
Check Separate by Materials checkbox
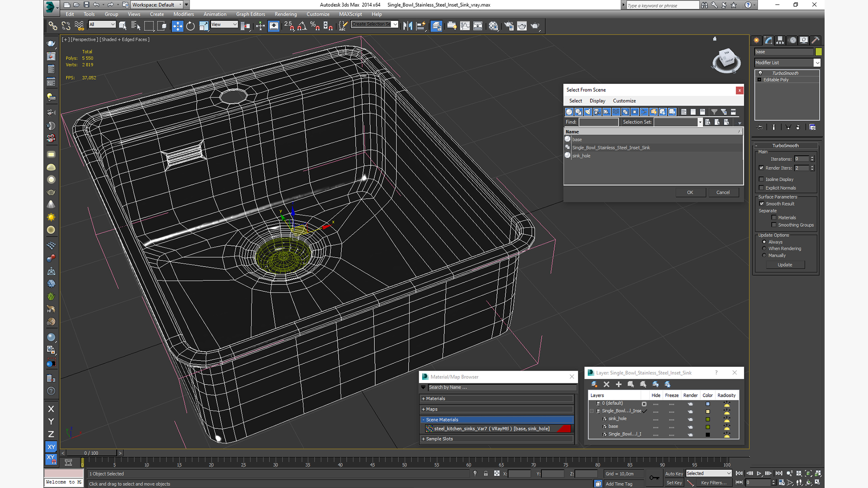coord(774,218)
